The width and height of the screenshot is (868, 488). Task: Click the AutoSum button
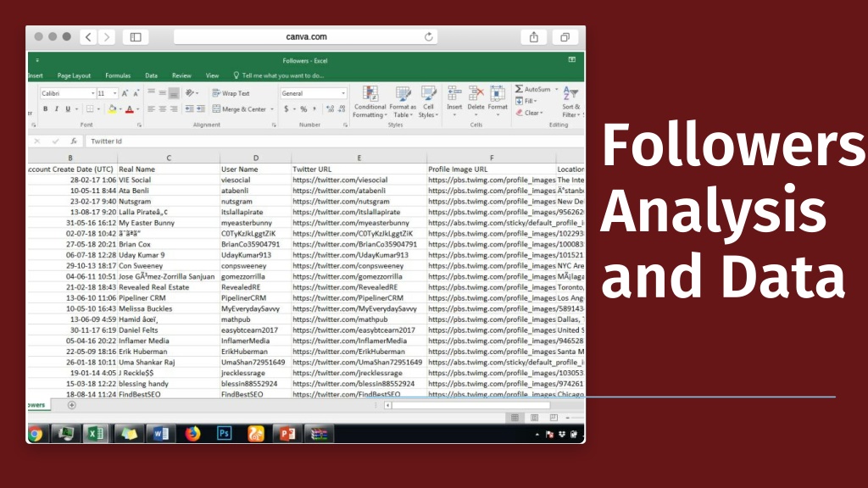[x=533, y=89]
